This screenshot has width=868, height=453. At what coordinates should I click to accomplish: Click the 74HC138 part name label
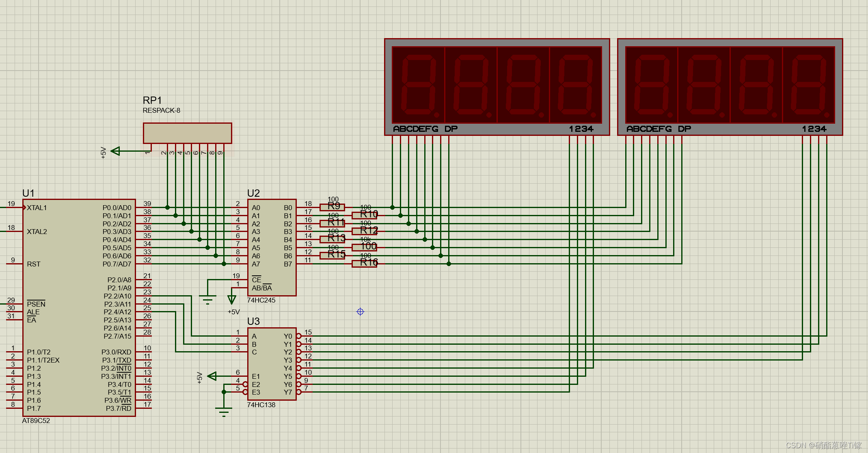261,405
